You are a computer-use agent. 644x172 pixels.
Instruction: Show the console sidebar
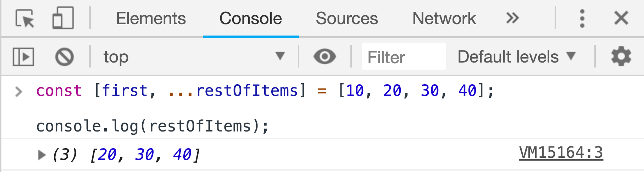[23, 57]
